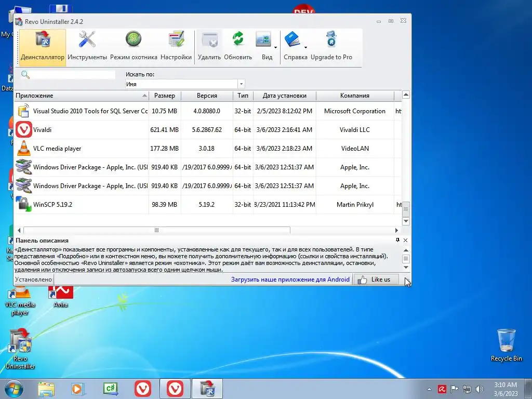Click the Martin Prikryl company cell
The image size is (532, 399).
tap(355, 205)
